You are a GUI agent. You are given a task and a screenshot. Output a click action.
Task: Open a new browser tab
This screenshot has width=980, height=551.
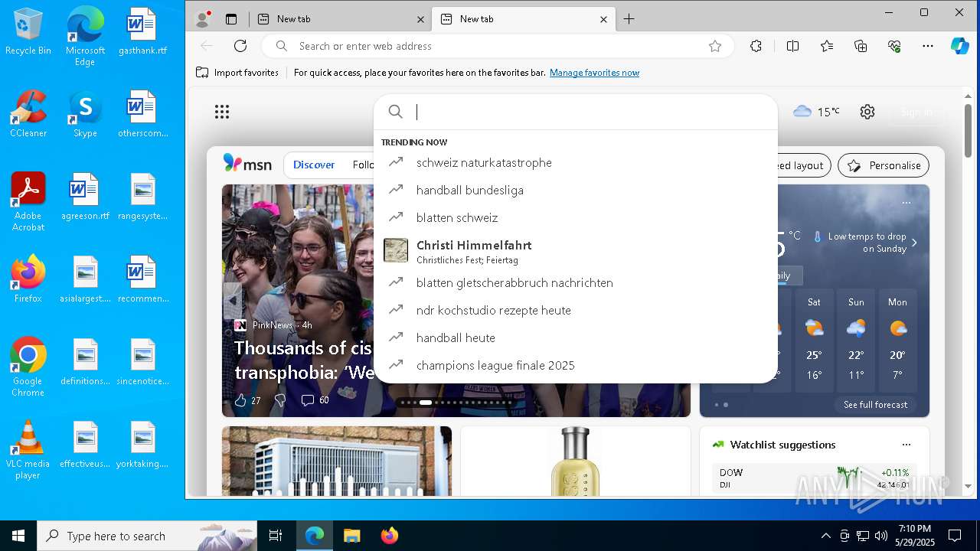pos(629,19)
